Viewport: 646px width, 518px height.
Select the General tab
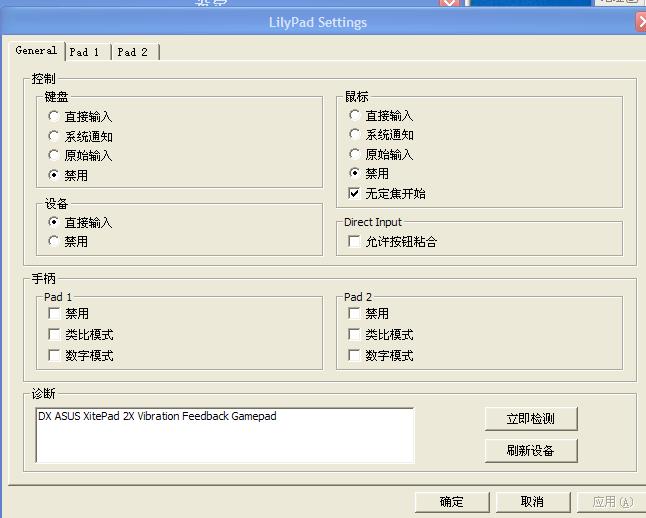(x=36, y=51)
